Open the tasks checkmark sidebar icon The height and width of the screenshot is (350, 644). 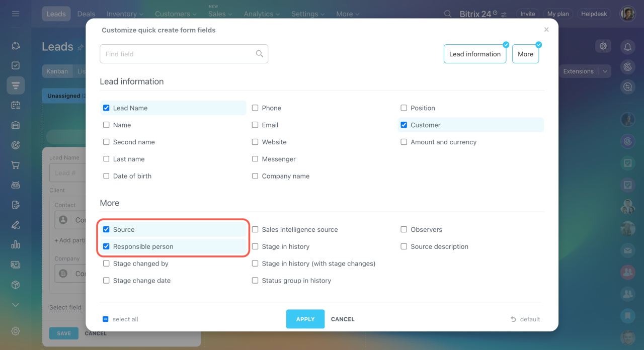click(16, 66)
